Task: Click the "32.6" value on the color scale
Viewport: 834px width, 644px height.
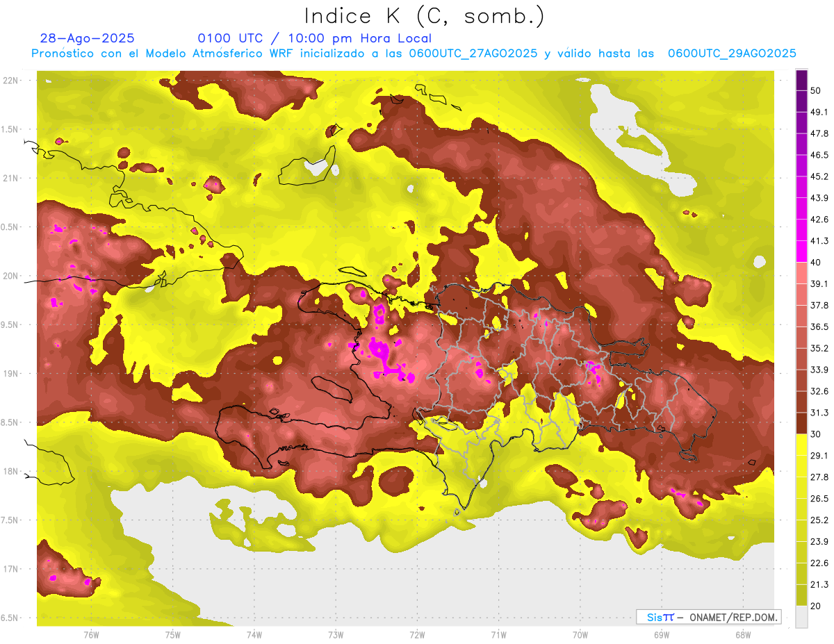Action: click(x=819, y=391)
